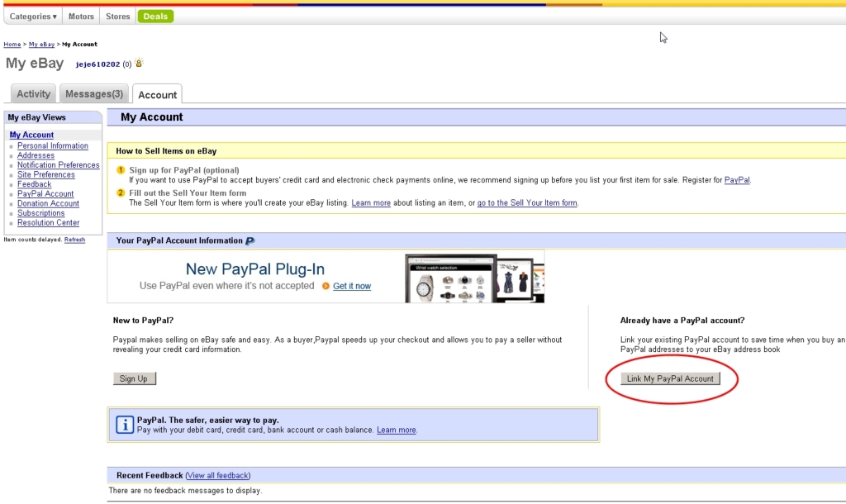Click the blue info icon in PayPal box

tap(125, 425)
